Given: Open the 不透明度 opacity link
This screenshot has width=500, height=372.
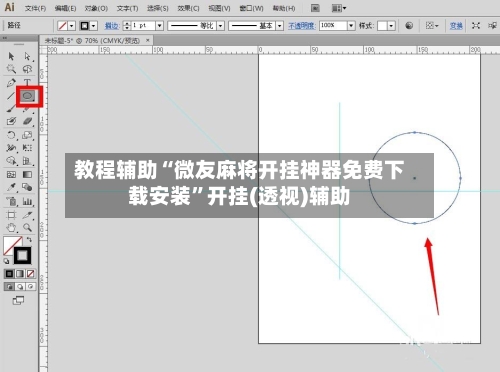Looking at the screenshot, I should click(x=302, y=26).
